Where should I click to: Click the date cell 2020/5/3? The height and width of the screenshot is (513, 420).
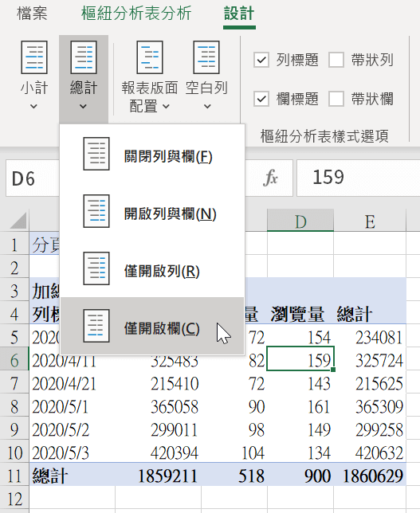tap(72, 452)
